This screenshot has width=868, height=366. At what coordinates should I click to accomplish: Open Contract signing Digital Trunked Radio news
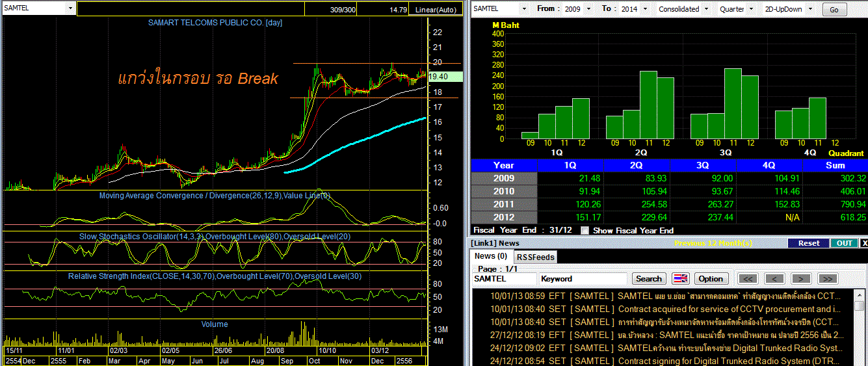(663, 361)
